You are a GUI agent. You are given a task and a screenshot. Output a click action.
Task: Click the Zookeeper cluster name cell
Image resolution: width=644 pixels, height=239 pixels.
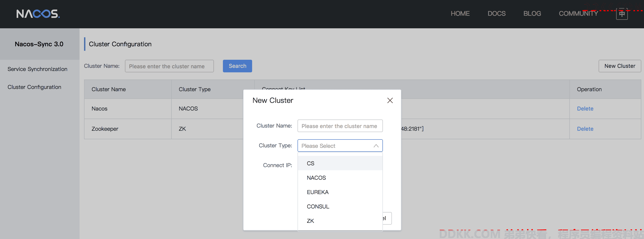tap(128, 129)
